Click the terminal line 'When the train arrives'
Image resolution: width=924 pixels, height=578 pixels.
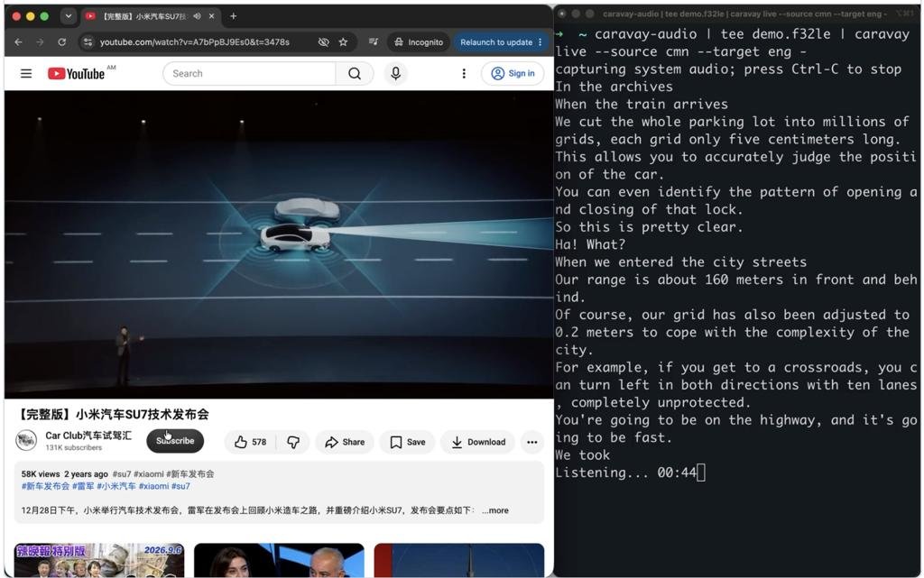pyautogui.click(x=642, y=105)
